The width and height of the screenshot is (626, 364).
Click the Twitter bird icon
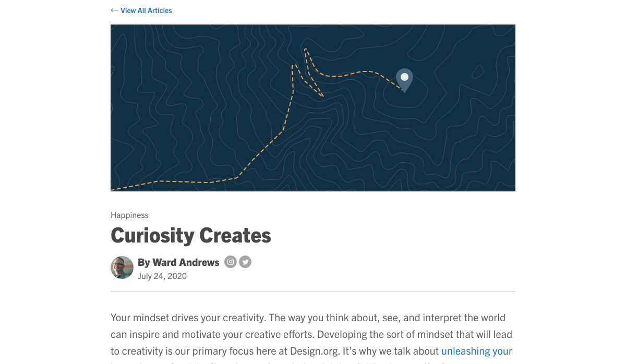tap(245, 262)
